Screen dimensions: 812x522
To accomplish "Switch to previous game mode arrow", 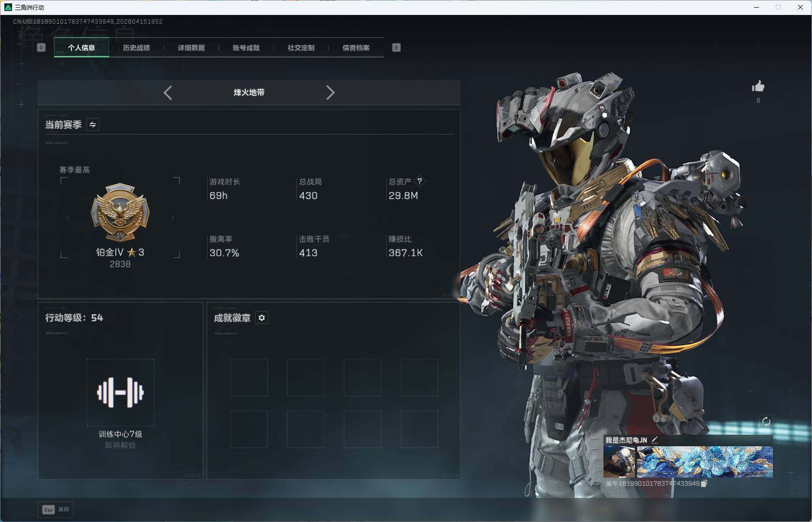I will pyautogui.click(x=168, y=93).
